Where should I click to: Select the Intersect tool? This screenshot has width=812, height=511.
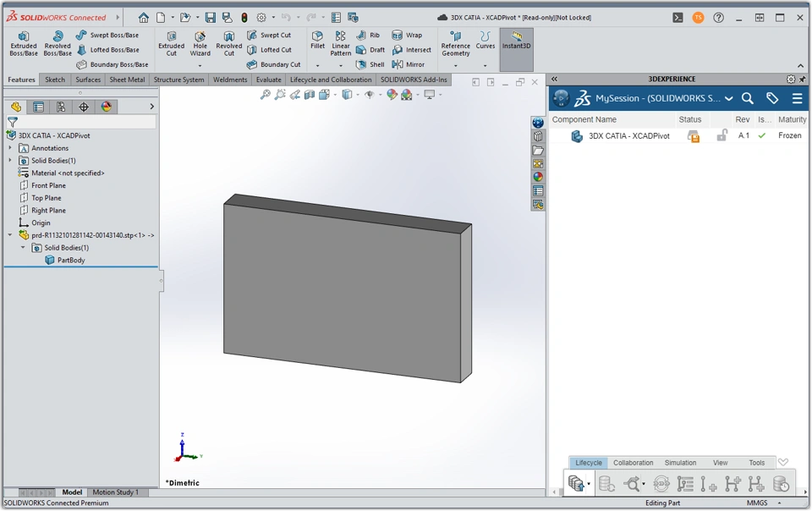coord(412,50)
